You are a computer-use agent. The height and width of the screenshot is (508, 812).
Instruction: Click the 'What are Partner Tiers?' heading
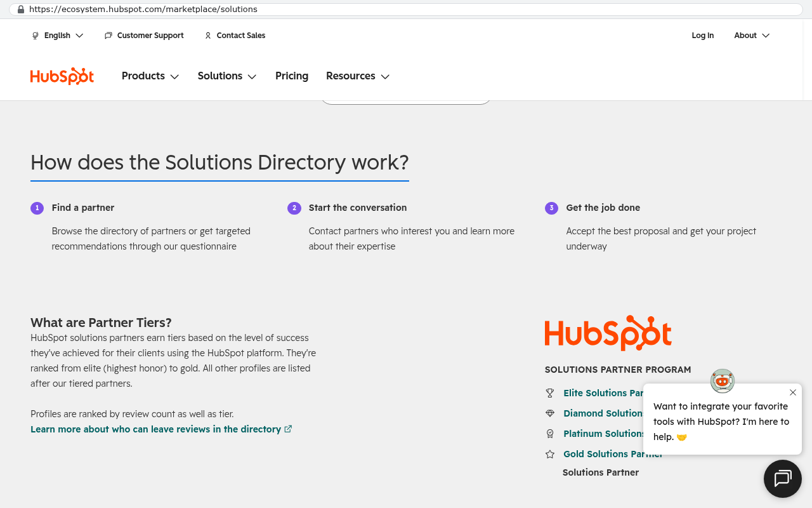101,323
